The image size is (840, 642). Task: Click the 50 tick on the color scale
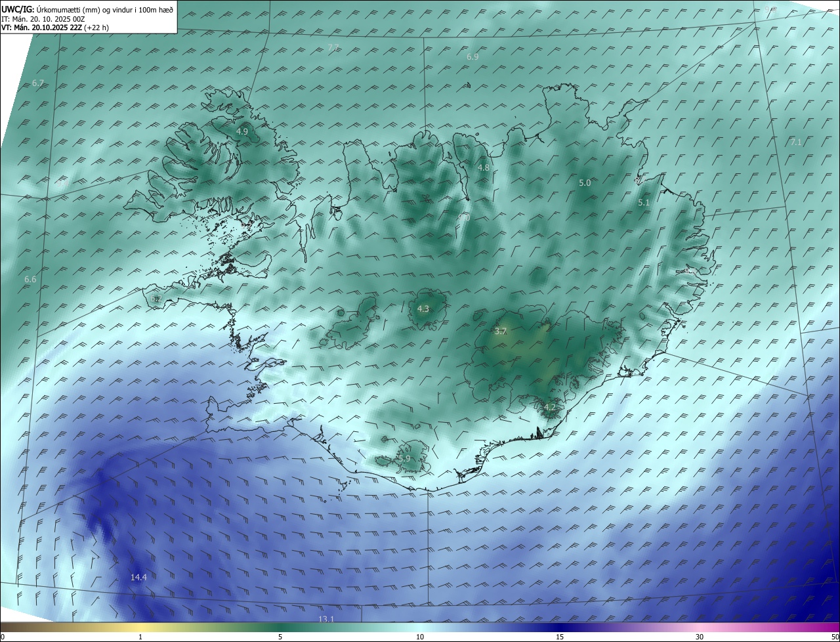835,637
